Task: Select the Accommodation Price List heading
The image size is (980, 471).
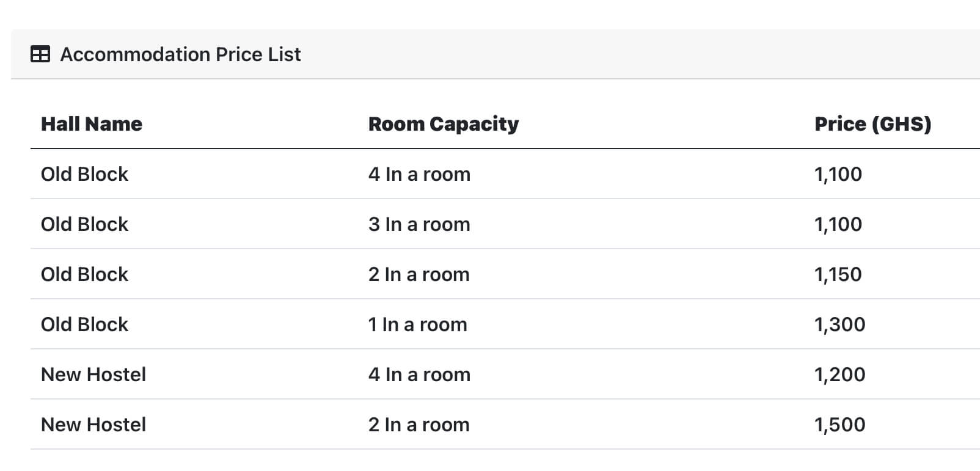Action: tap(180, 54)
